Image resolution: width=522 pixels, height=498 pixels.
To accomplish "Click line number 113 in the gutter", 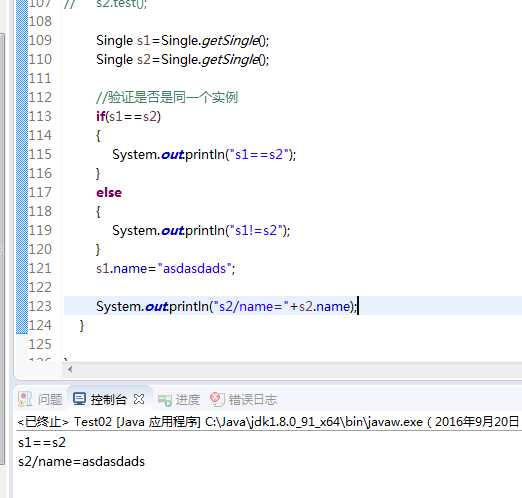I will 40,116.
